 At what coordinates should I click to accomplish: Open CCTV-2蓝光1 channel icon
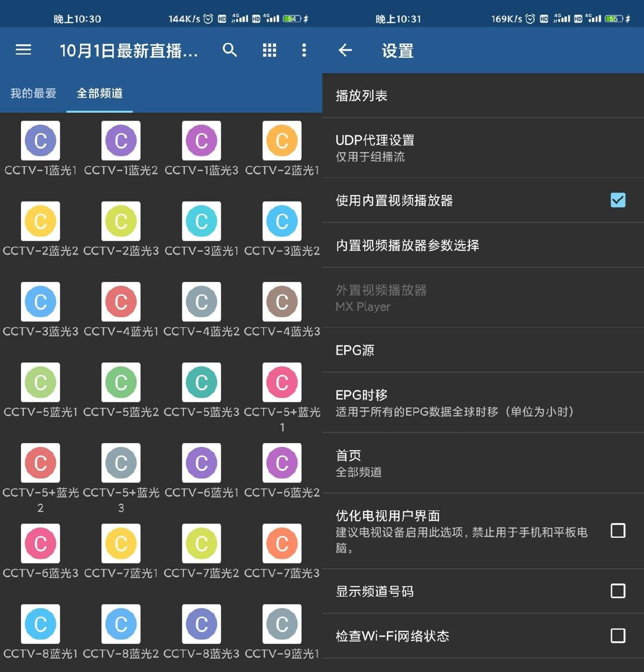point(282,141)
